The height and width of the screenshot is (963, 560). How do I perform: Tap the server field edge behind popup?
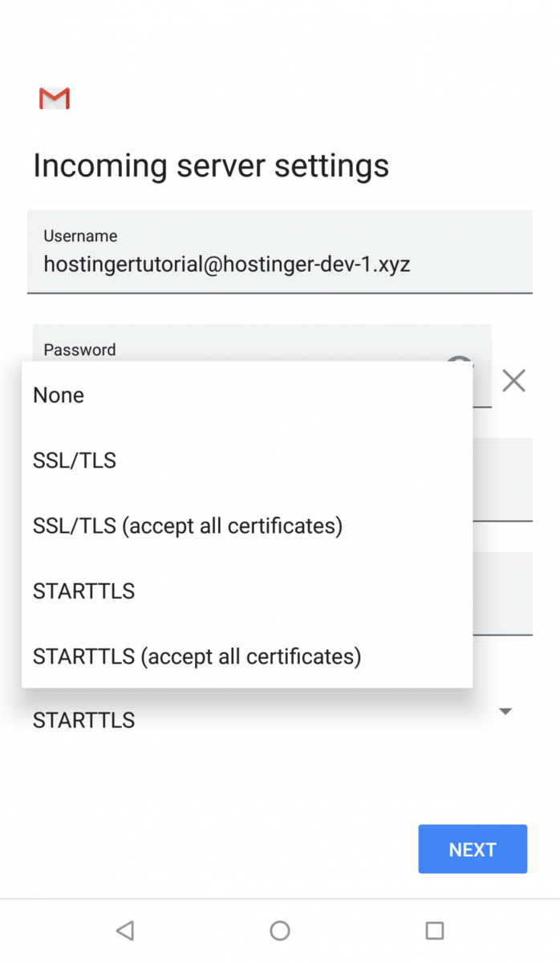503,480
